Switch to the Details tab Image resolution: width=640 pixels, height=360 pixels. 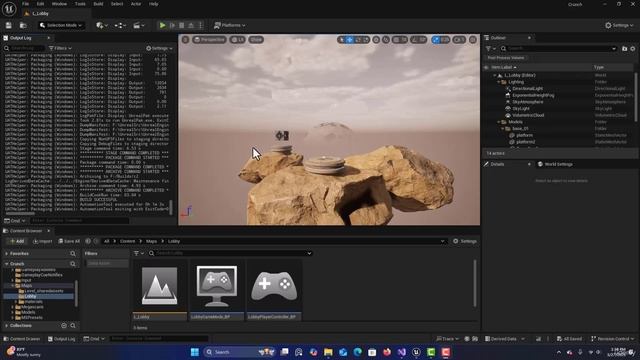click(x=497, y=164)
